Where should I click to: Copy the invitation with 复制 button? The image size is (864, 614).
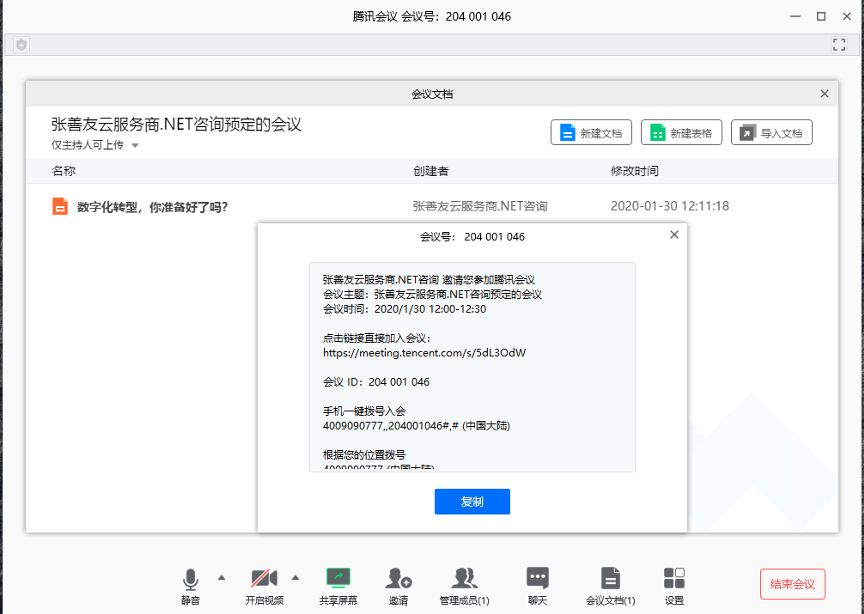(x=472, y=502)
